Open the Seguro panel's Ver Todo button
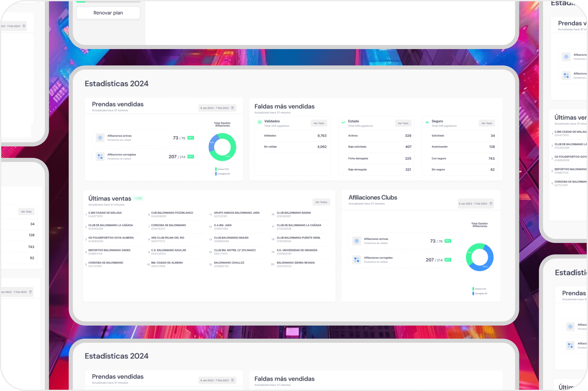Viewport: 588px width, 391px height. [x=486, y=123]
